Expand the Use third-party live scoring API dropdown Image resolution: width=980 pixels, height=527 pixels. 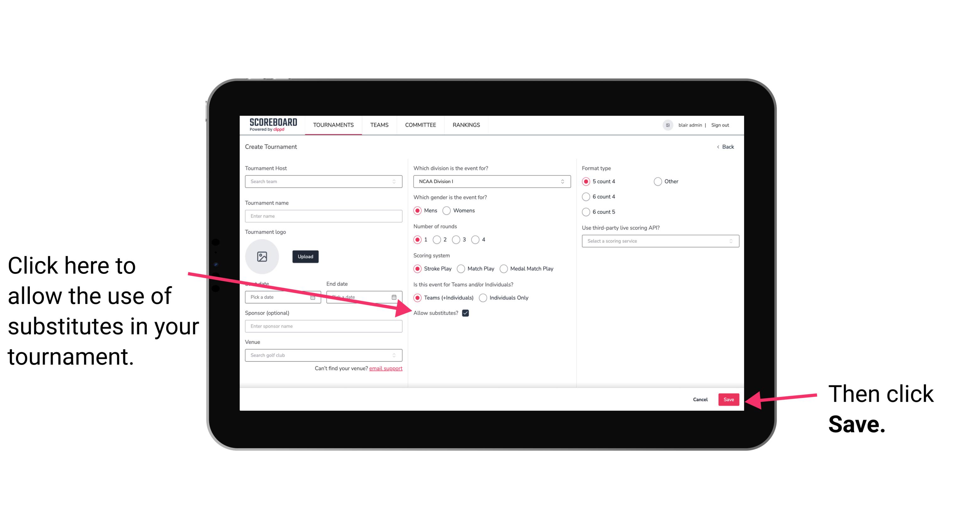(658, 241)
